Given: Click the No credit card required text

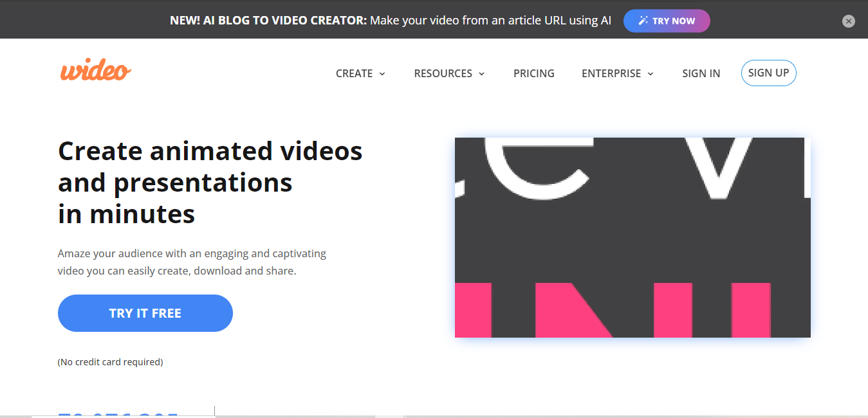Looking at the screenshot, I should click(110, 361).
